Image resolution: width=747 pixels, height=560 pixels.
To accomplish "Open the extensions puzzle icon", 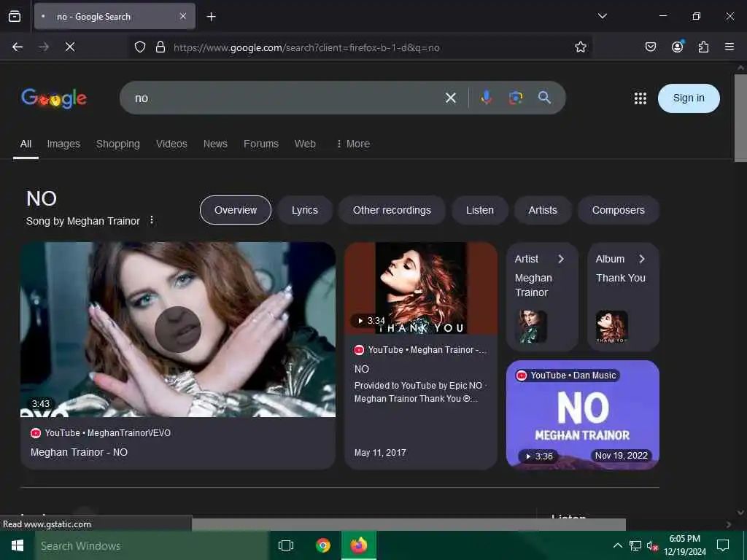I will 703,47.
